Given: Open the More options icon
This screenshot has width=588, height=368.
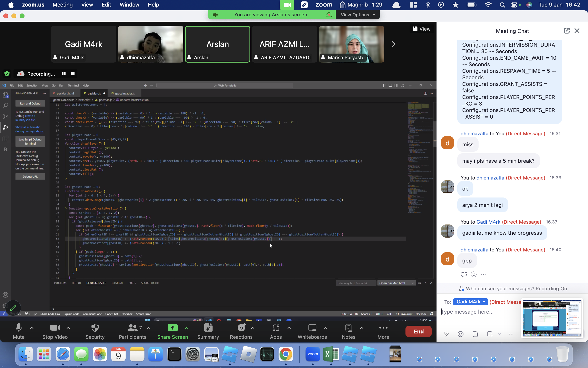Looking at the screenshot, I should pyautogui.click(x=383, y=328).
